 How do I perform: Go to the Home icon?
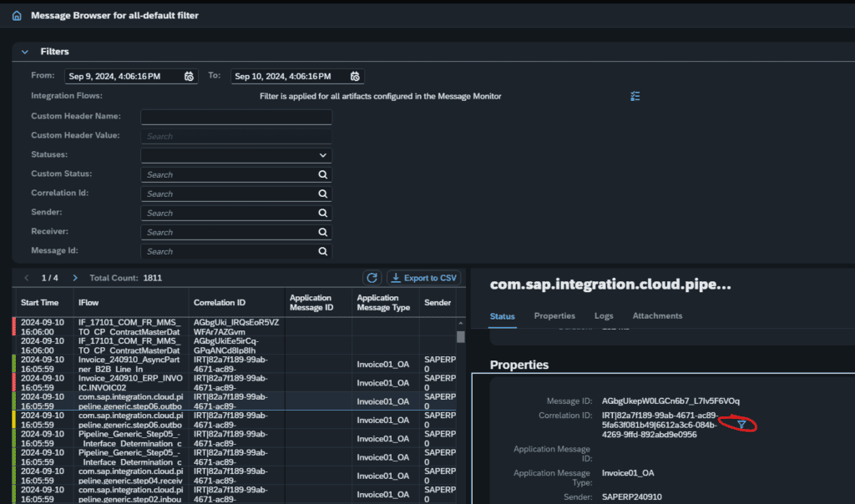click(17, 16)
